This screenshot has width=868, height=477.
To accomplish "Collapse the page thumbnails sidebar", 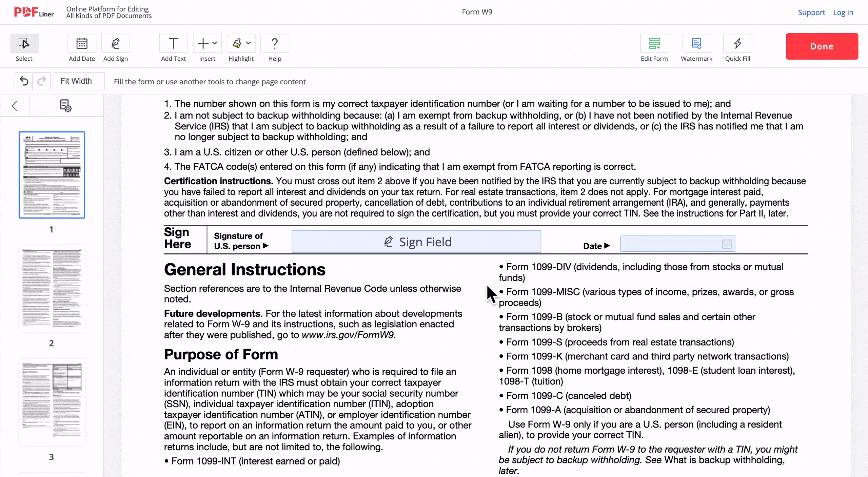I will (x=15, y=106).
